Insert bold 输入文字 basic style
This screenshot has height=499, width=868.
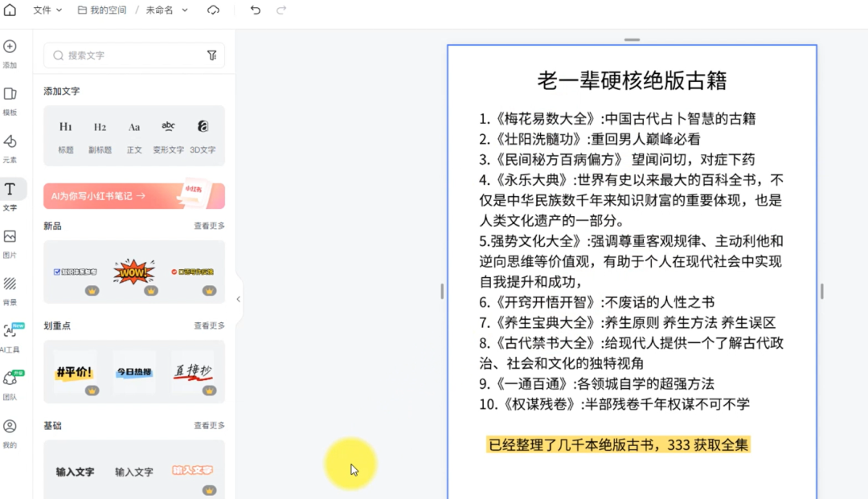click(x=75, y=472)
